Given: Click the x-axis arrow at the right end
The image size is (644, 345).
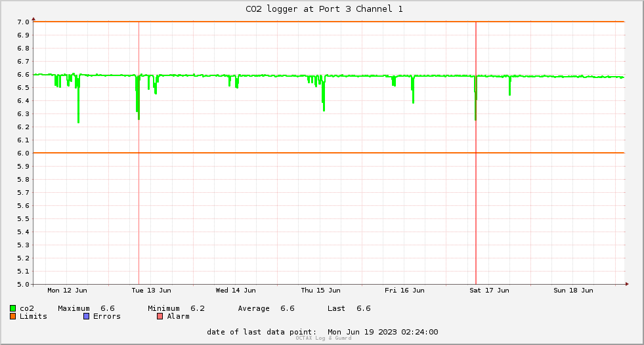Looking at the screenshot, I should pos(627,284).
